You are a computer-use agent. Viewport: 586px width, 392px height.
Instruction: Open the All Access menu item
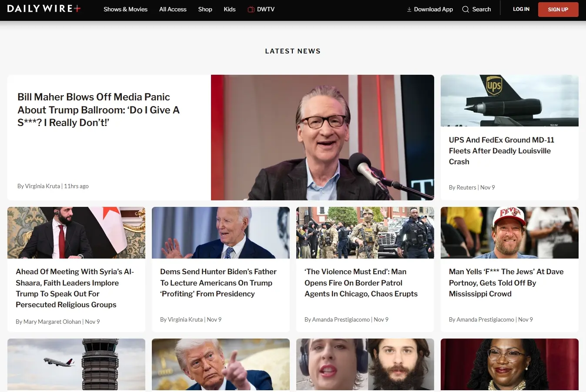tap(173, 10)
